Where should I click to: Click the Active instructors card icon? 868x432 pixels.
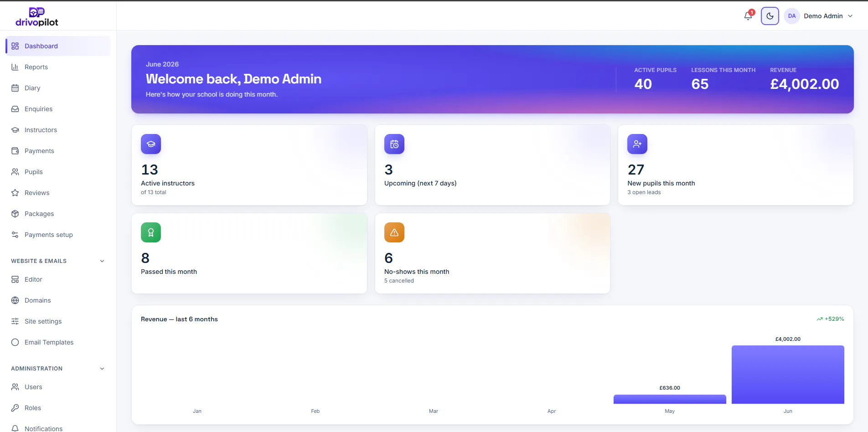point(151,144)
